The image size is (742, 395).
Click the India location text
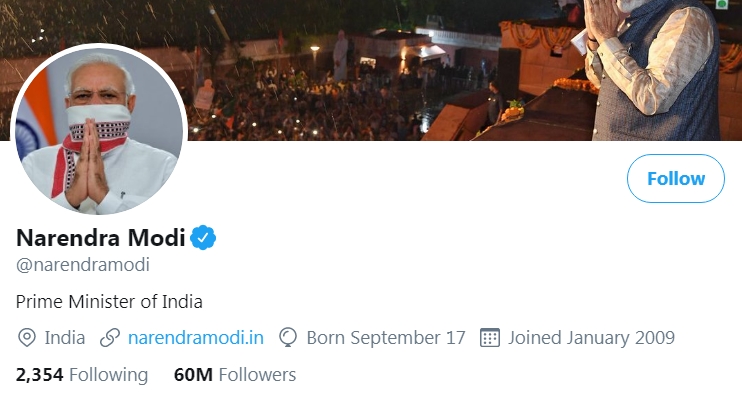65,338
